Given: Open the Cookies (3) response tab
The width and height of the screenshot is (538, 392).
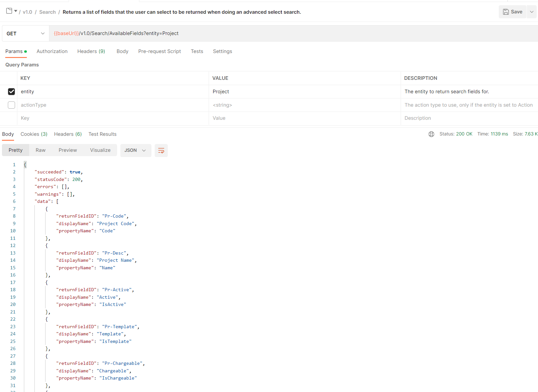Looking at the screenshot, I should pyautogui.click(x=34, y=134).
